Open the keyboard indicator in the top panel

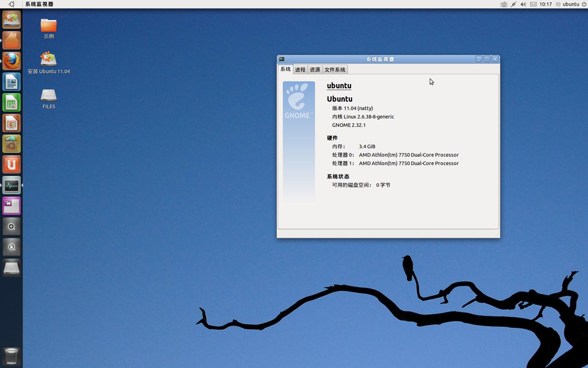(503, 4)
